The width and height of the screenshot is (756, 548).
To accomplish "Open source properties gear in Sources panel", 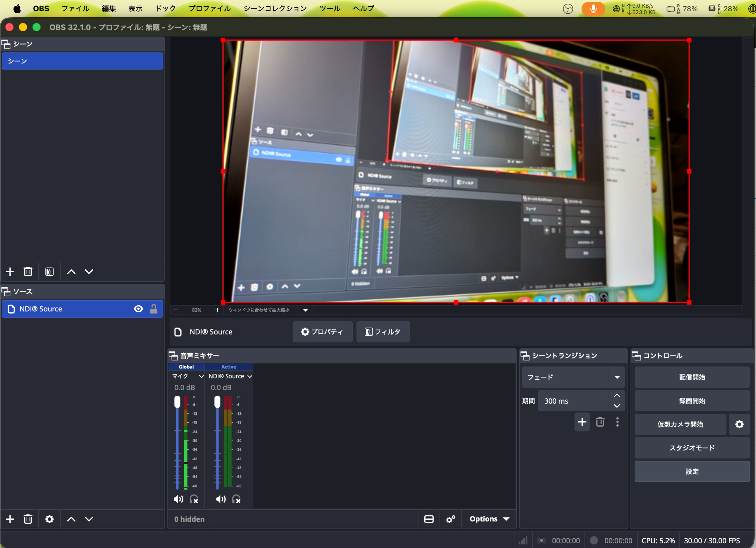I will [x=49, y=519].
